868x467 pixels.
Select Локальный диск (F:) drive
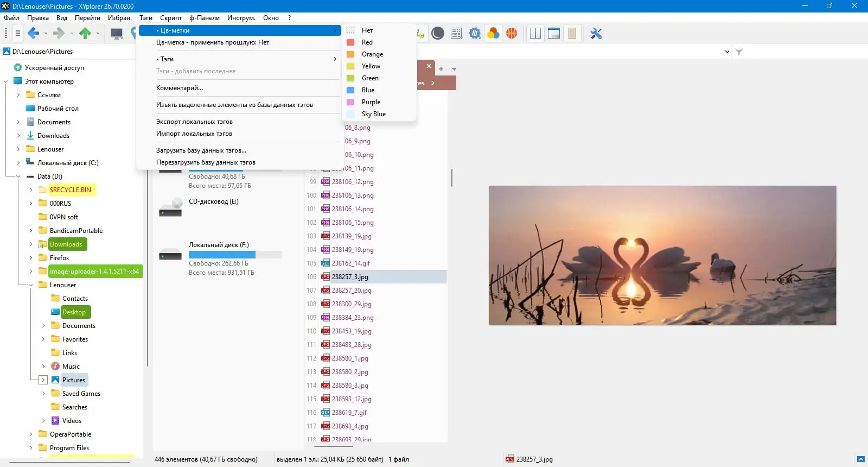[219, 245]
